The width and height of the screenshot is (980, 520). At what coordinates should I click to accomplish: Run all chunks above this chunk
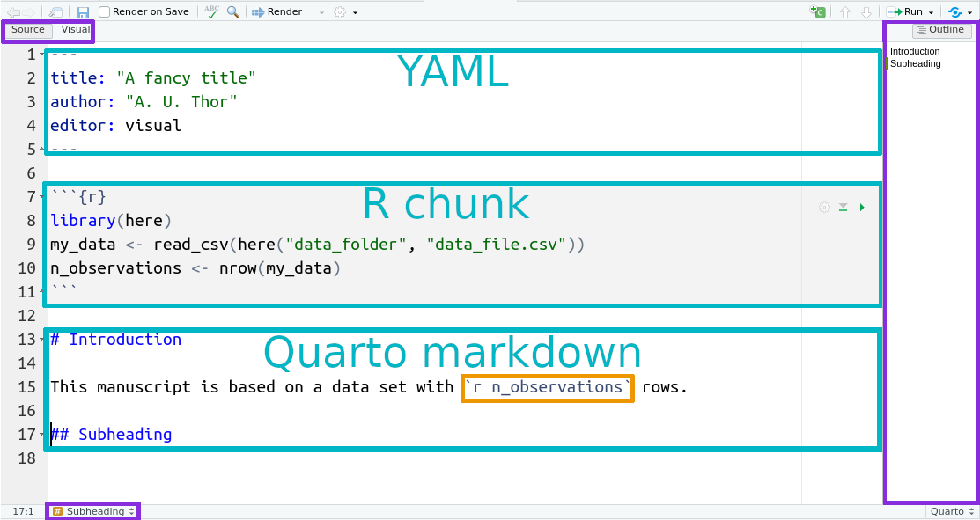point(844,208)
